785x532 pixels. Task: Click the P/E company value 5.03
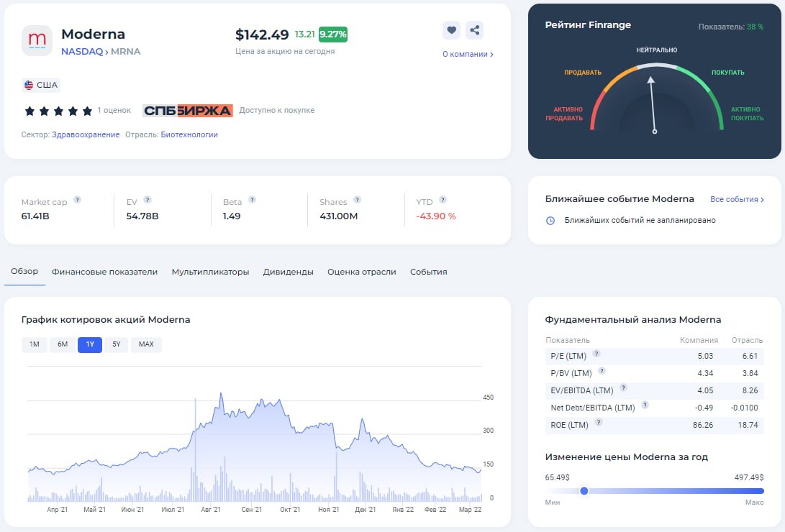[705, 357]
